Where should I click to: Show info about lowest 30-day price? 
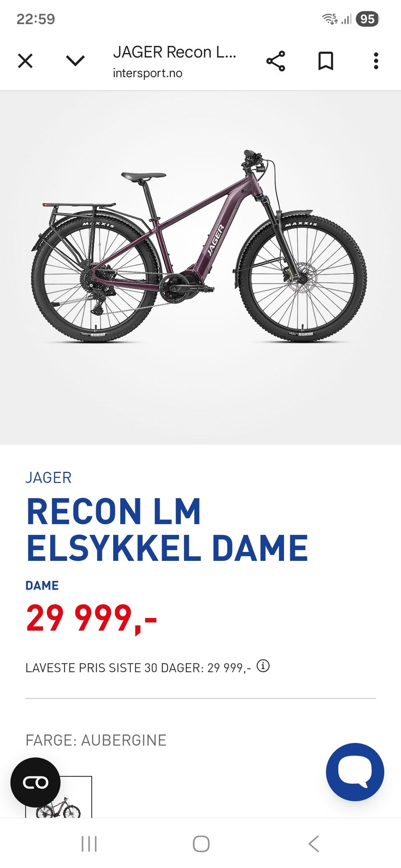263,666
